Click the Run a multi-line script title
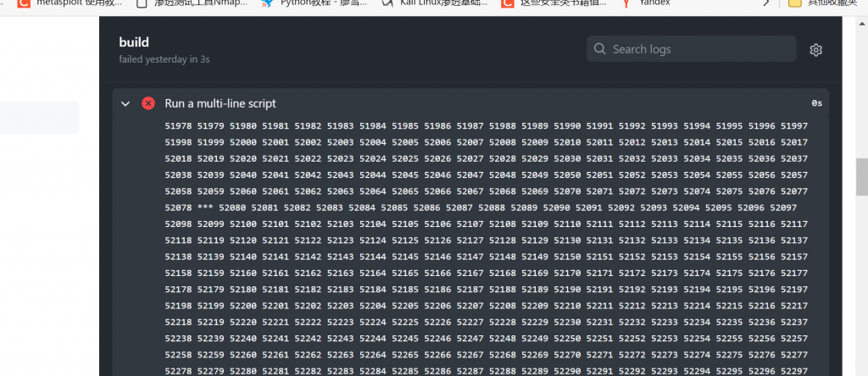This screenshot has height=376, width=868. pos(220,103)
